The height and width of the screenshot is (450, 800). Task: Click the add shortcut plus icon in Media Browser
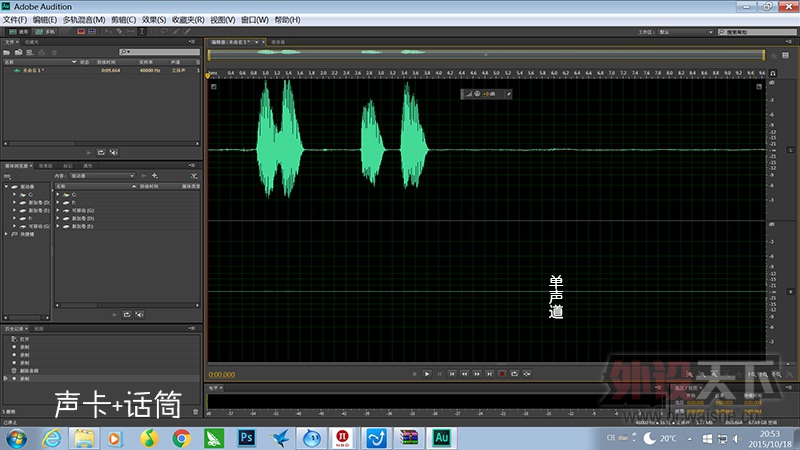pyautogui.click(x=155, y=176)
